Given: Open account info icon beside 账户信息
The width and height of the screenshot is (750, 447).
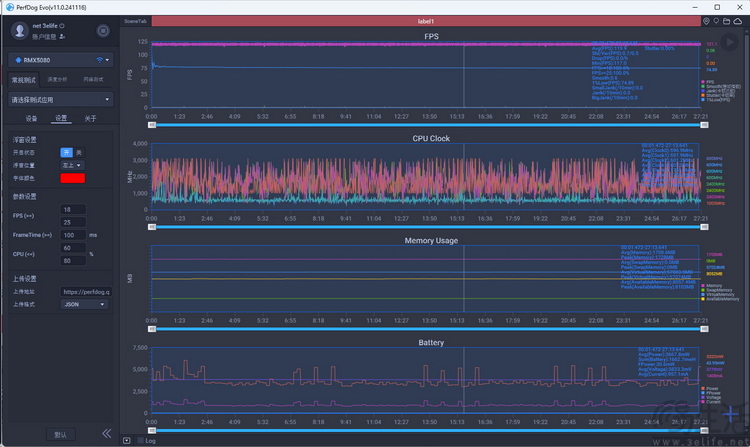Looking at the screenshot, I should 62,37.
